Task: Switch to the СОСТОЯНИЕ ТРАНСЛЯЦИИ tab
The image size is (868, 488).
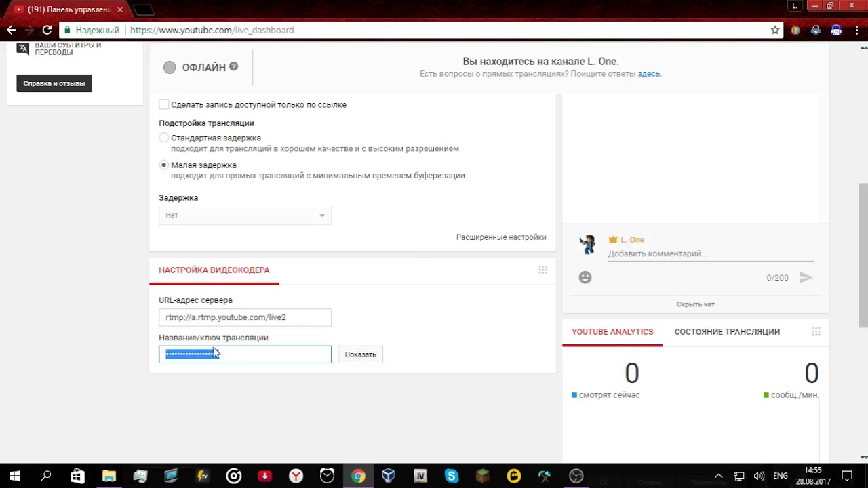Action: 727,331
